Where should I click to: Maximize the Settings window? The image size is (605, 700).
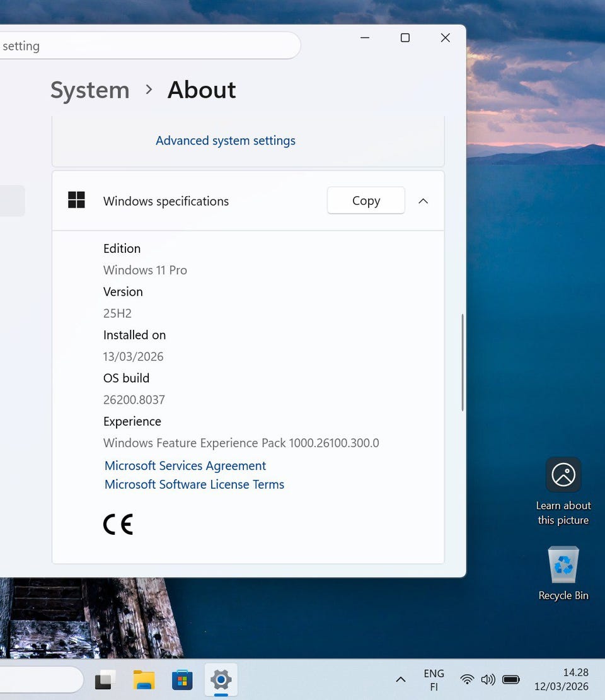coord(405,37)
